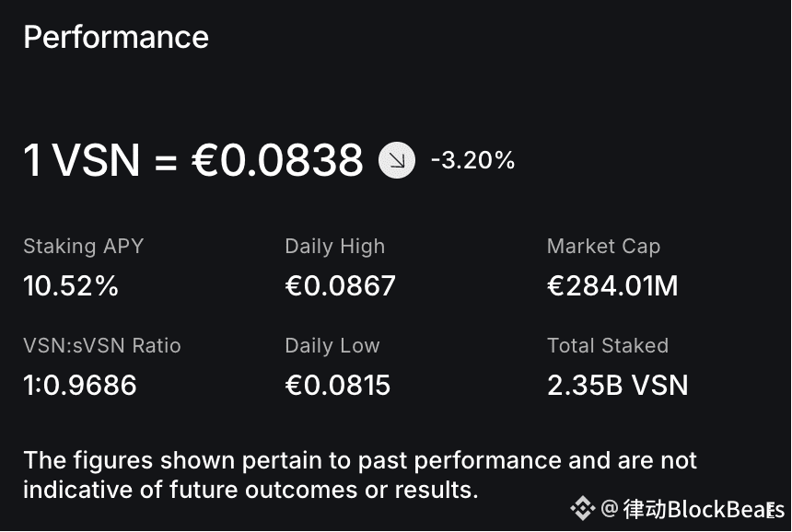The width and height of the screenshot is (792, 532).
Task: Click the downward arrow trend icon
Action: tap(397, 160)
